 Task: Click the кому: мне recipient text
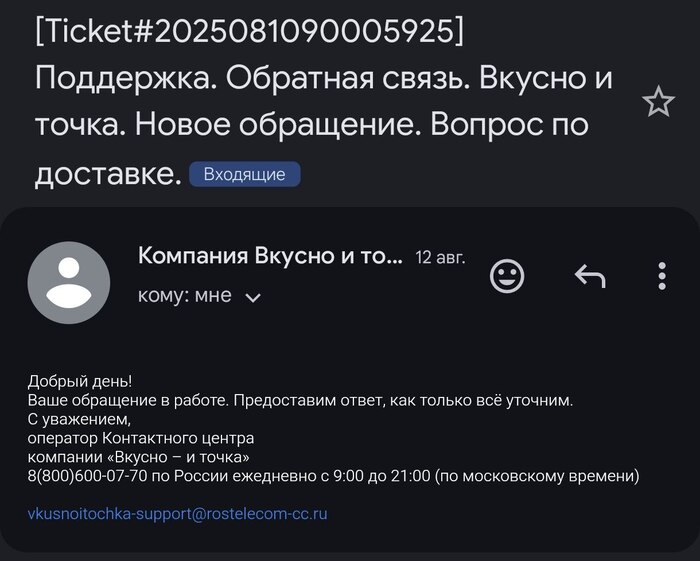[184, 296]
